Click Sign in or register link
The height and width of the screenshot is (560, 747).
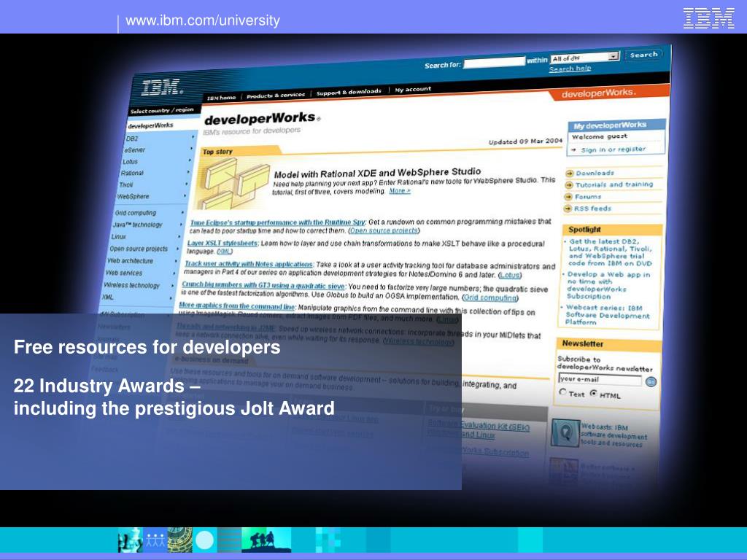point(613,149)
